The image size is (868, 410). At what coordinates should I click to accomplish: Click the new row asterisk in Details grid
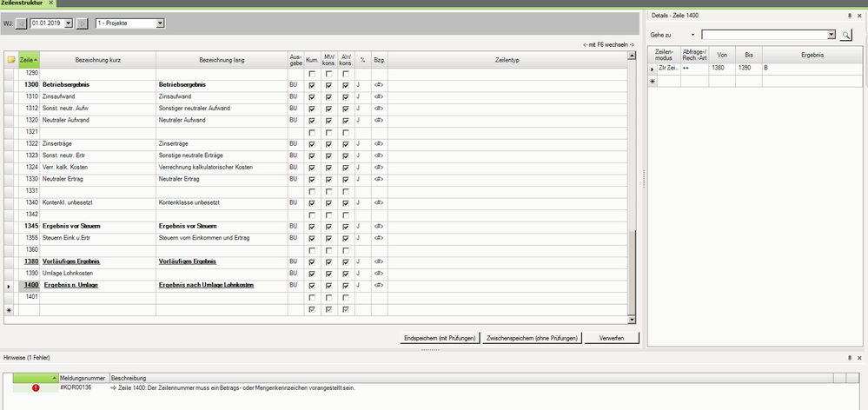653,82
